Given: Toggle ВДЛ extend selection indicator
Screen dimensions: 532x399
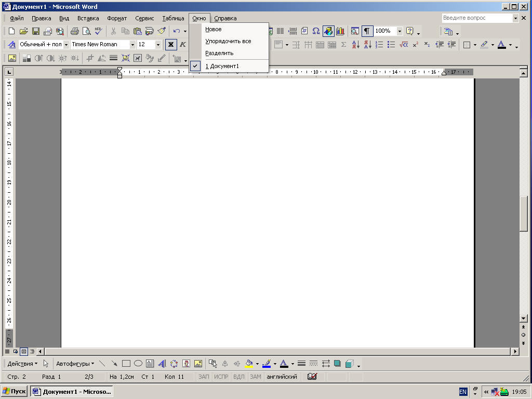Looking at the screenshot, I should click(x=239, y=377).
